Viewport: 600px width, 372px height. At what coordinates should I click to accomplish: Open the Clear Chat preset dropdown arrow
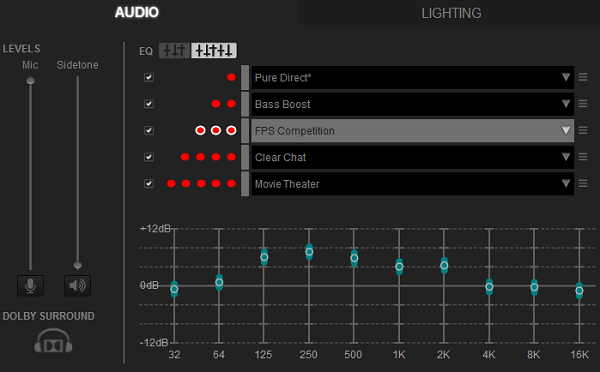point(566,157)
